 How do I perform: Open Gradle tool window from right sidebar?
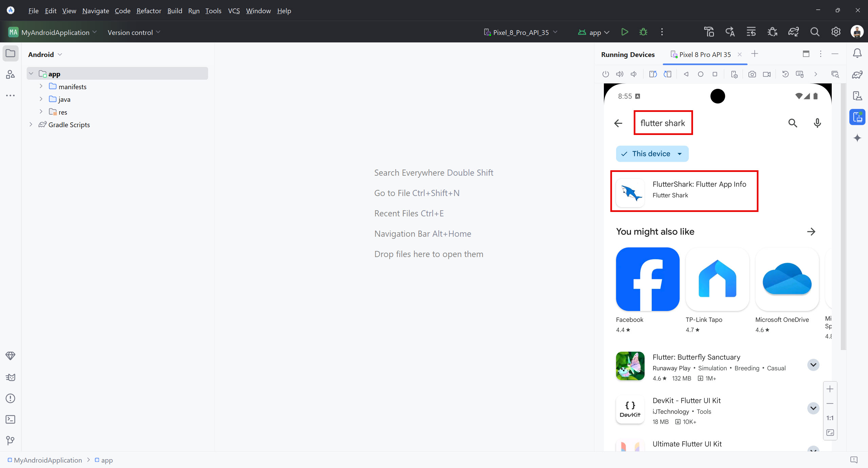(x=857, y=75)
